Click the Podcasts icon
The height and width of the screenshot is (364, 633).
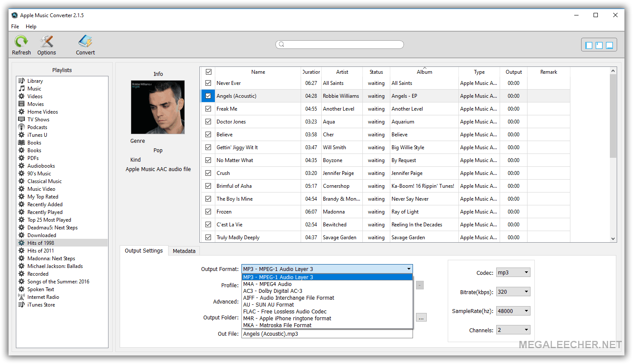coord(21,127)
